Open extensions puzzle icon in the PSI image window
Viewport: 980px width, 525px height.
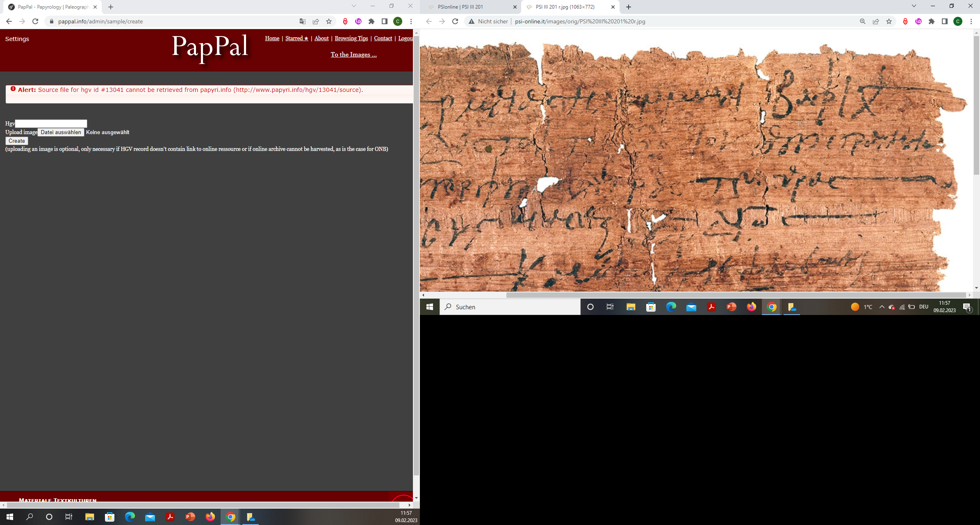[932, 21]
